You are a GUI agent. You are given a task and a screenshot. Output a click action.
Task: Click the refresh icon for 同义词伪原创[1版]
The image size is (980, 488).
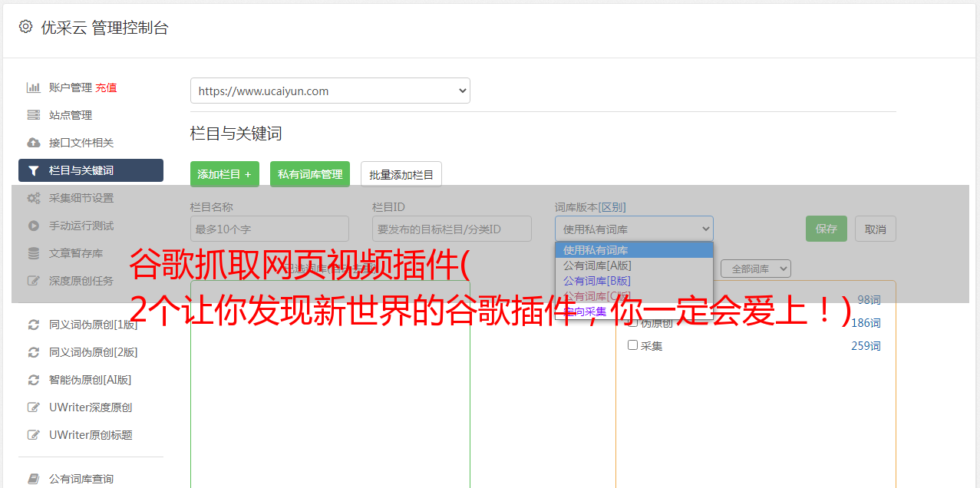33,325
